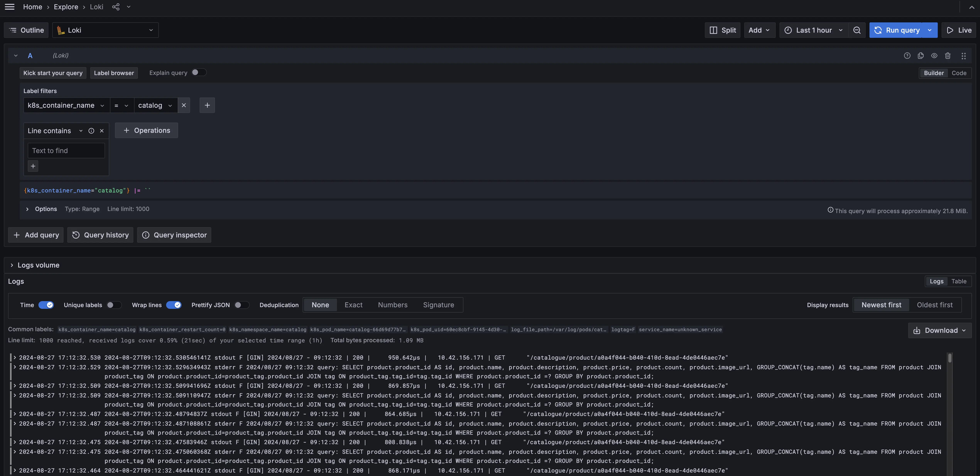Turn off the Wrap lines switch

174,305
